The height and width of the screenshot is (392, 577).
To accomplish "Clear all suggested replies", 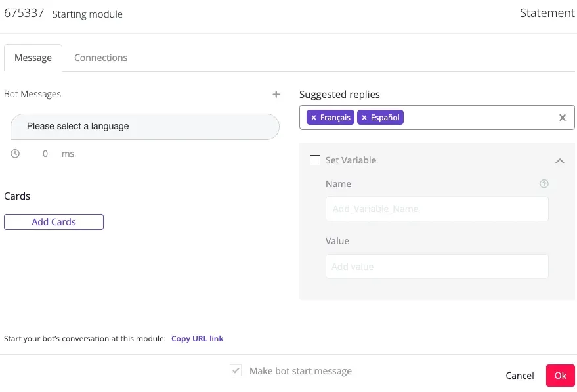I will tap(562, 117).
